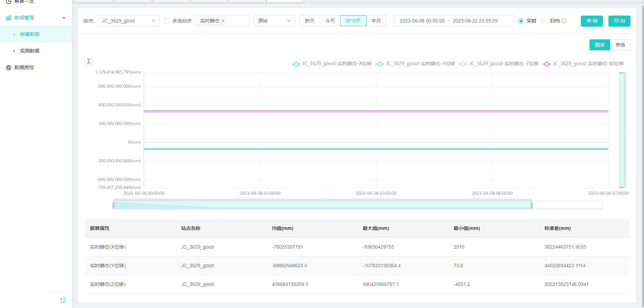Click the 查询 button

click(x=592, y=21)
